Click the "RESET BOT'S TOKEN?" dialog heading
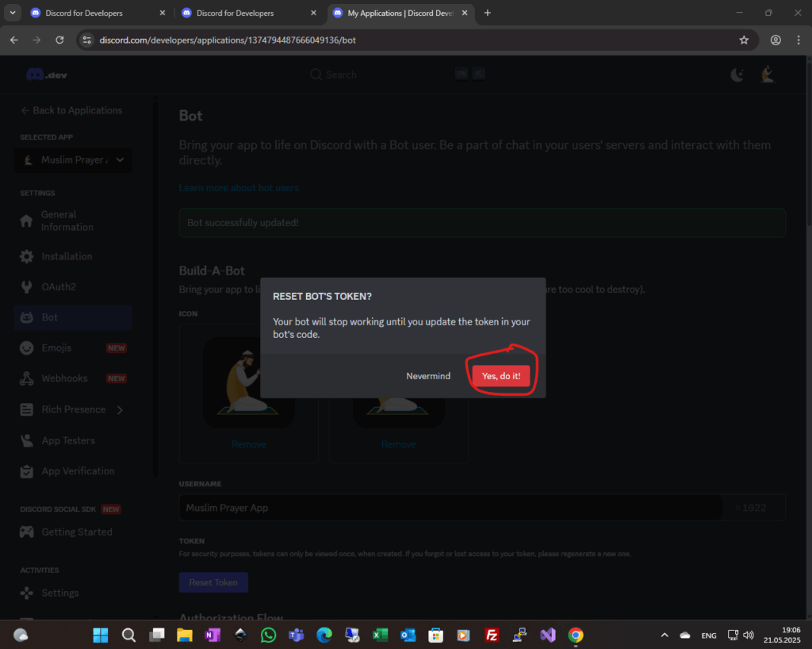The image size is (812, 649). pos(322,296)
